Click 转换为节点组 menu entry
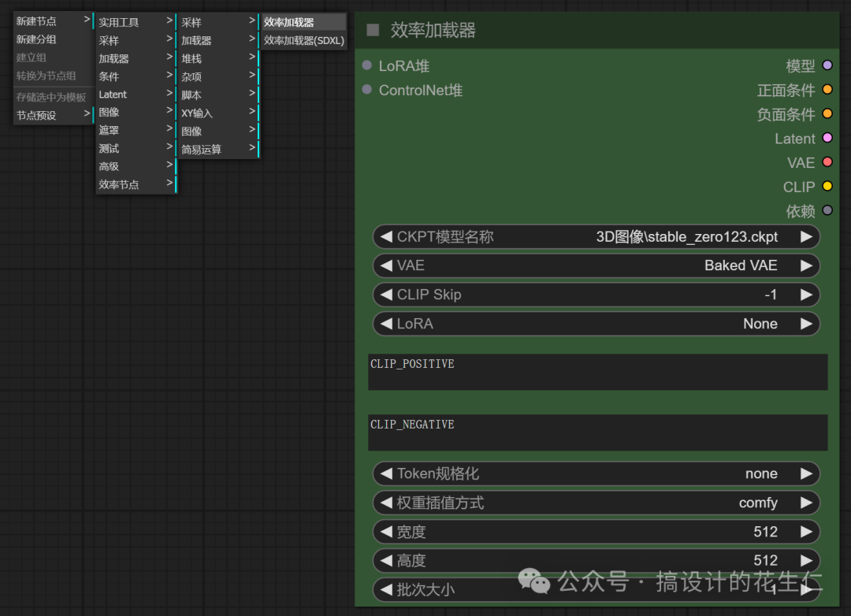Image resolution: width=851 pixels, height=616 pixels. tap(54, 76)
